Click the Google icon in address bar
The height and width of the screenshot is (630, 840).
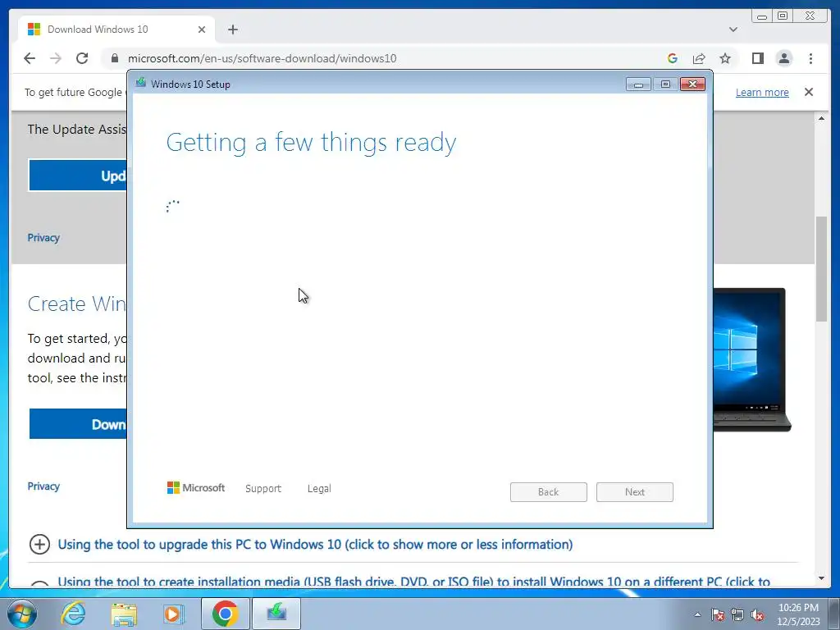click(673, 58)
